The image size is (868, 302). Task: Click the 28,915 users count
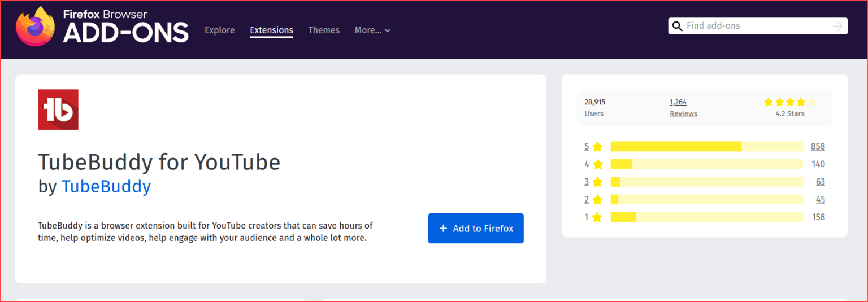click(594, 102)
